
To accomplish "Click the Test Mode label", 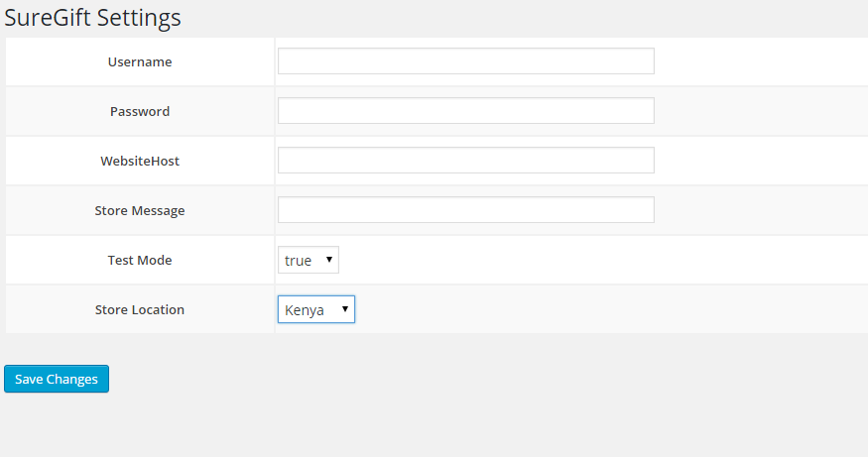I will (x=140, y=260).
